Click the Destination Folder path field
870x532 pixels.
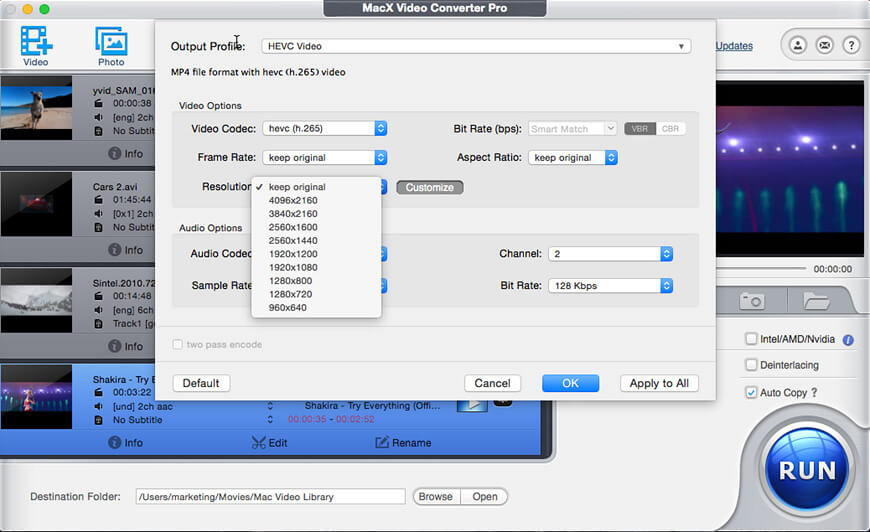(x=270, y=497)
